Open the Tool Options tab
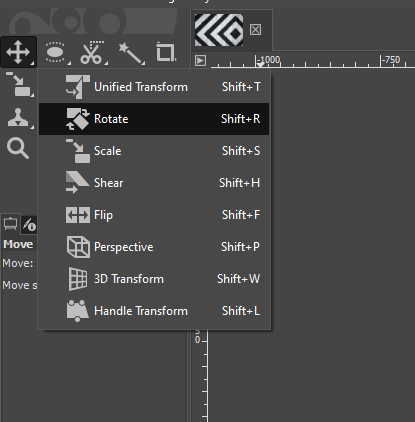Screen dimensions: 415x422 (x=11, y=224)
